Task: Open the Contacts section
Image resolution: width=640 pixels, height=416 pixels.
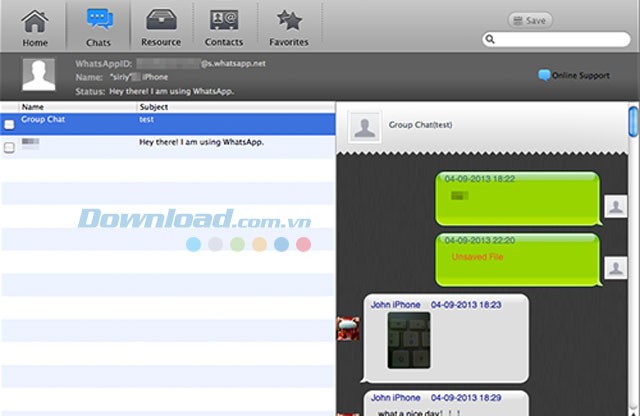Action: coord(224,28)
